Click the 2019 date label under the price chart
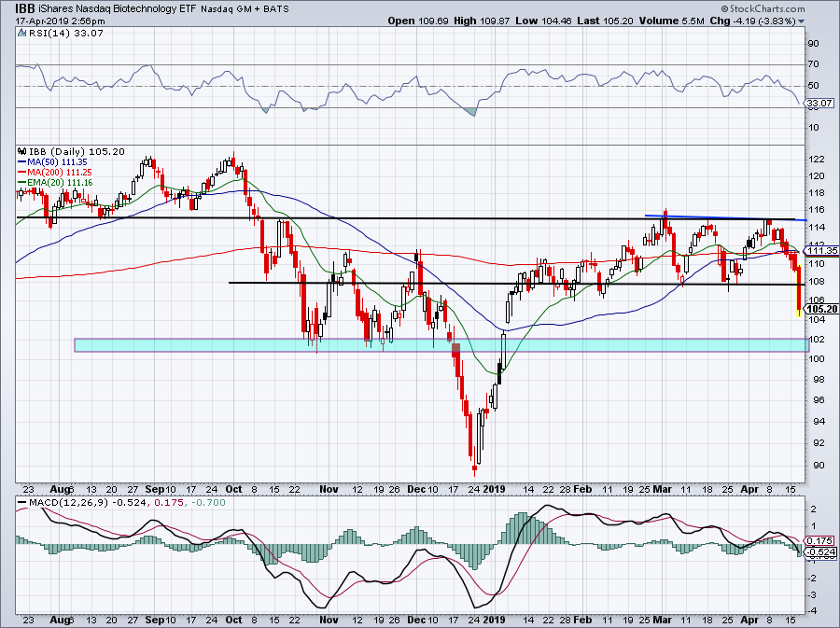The image size is (840, 628). [494, 489]
